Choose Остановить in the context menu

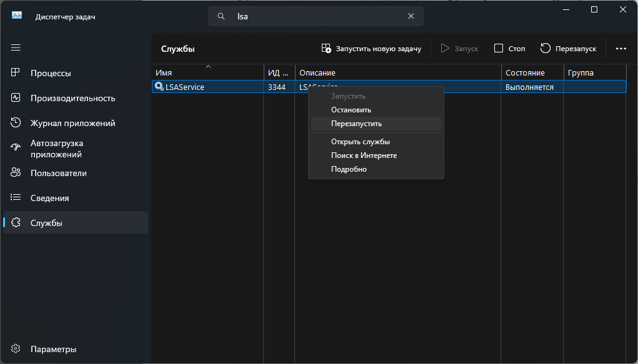click(376, 110)
